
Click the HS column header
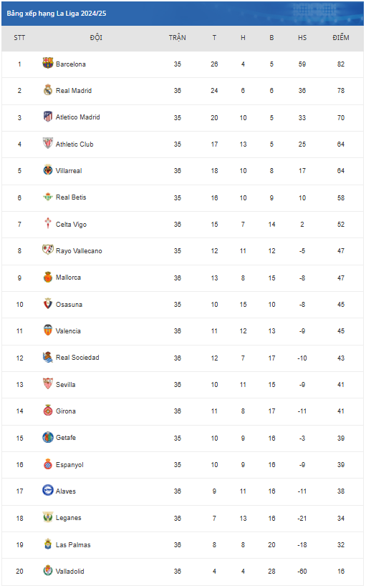(302, 37)
